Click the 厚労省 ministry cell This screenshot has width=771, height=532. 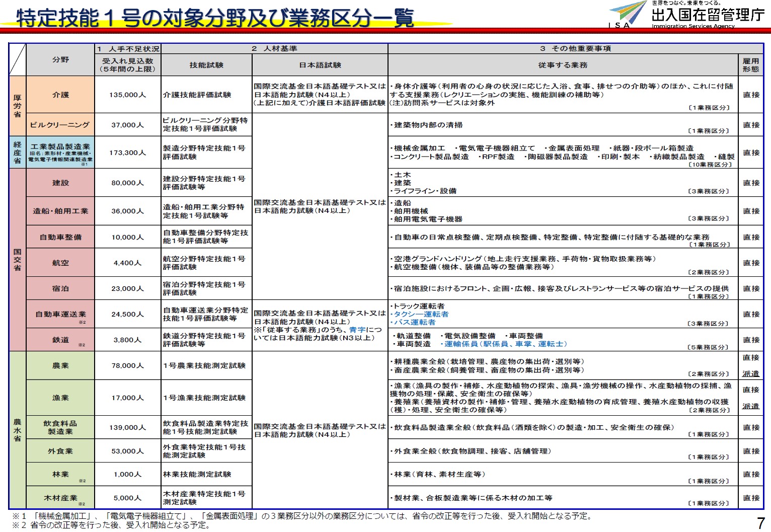point(17,106)
